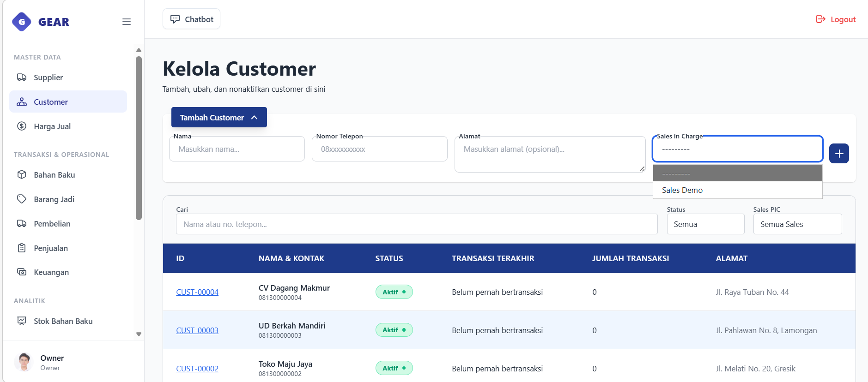Click phone number 081300000004
The image size is (868, 382).
[x=280, y=298]
